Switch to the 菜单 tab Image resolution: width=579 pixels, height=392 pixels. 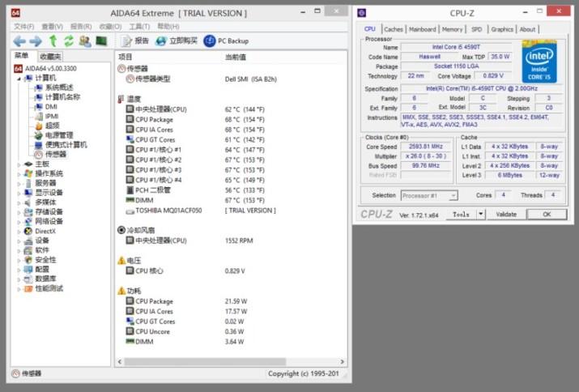[x=22, y=56]
